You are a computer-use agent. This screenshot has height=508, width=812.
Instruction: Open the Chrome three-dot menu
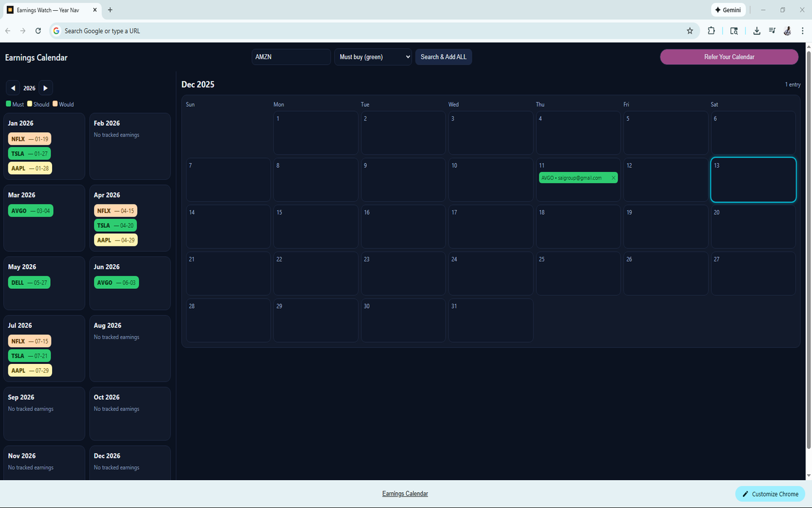click(x=802, y=30)
